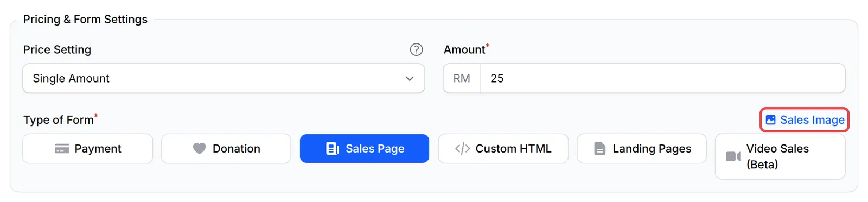Click the Pricing & Form Settings heading
This screenshot has height=202, width=868.
(85, 19)
